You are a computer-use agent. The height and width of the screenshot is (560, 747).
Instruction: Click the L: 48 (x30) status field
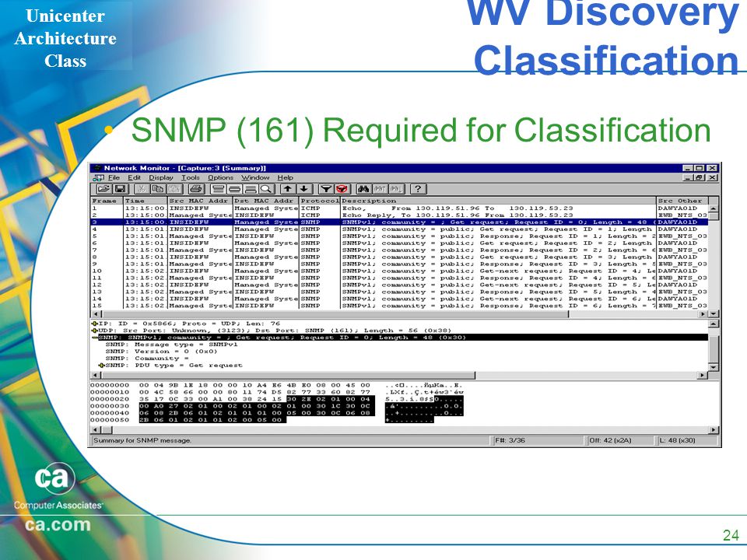pos(687,440)
